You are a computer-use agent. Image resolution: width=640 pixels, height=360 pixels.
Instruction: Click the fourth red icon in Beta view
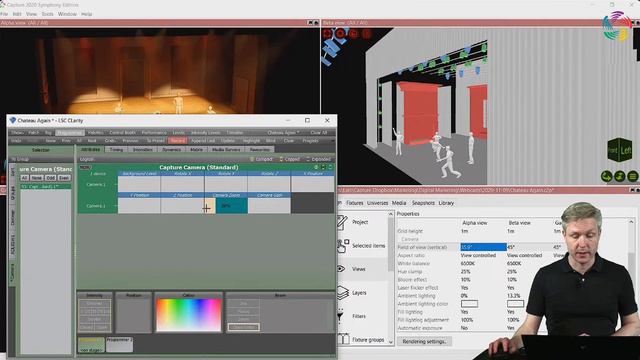pyautogui.click(x=367, y=33)
